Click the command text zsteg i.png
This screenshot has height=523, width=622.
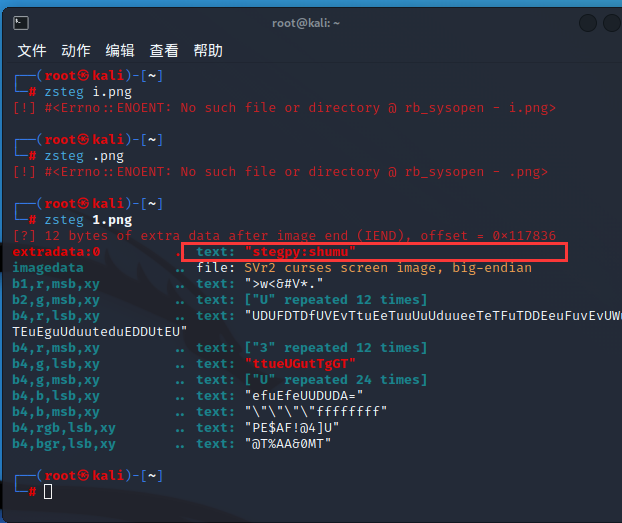pyautogui.click(x=88, y=92)
